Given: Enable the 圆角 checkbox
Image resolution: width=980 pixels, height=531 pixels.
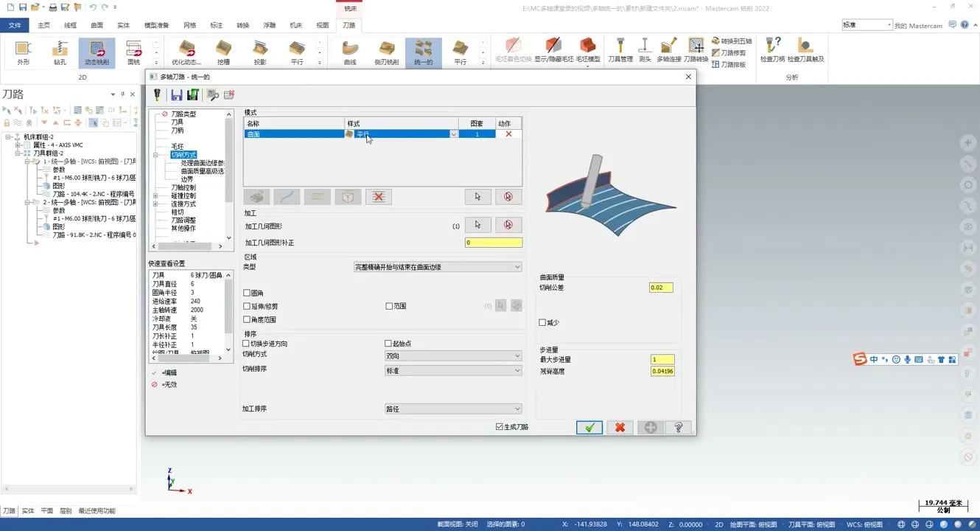Looking at the screenshot, I should point(247,294).
